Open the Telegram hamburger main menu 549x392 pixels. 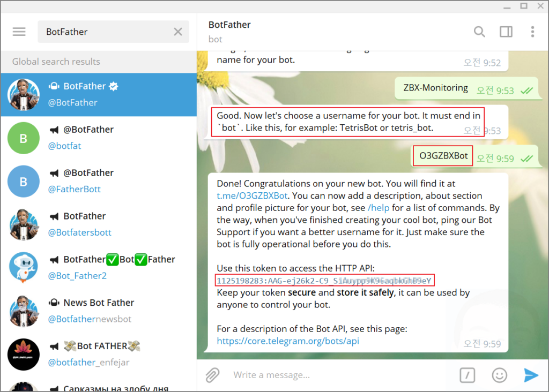click(19, 31)
